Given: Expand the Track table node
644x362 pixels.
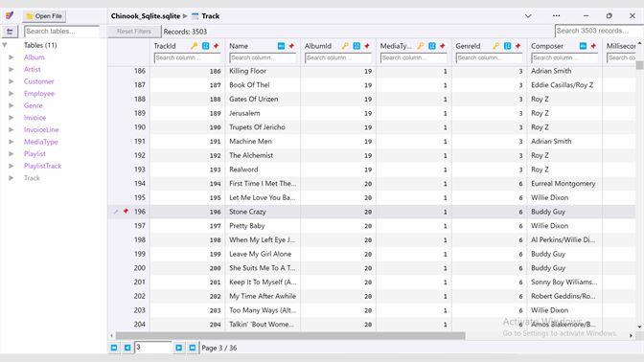Looking at the screenshot, I should (x=11, y=178).
